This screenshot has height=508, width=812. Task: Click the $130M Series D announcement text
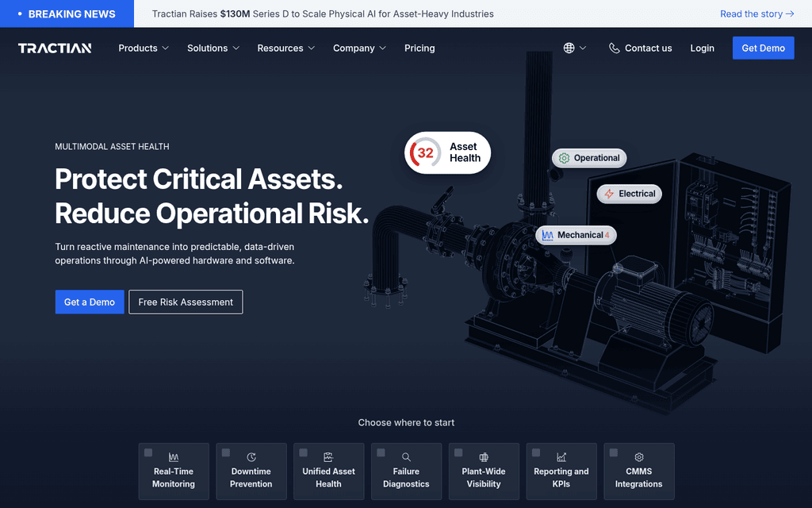323,14
